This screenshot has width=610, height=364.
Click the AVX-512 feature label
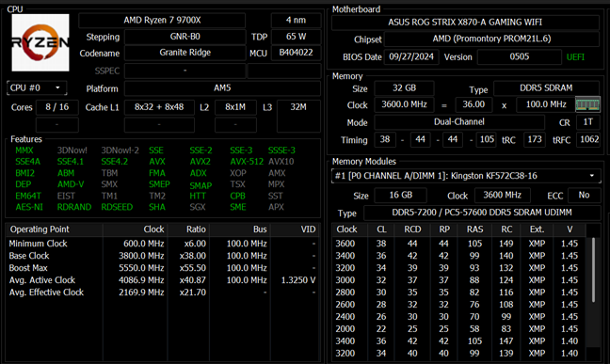point(247,162)
